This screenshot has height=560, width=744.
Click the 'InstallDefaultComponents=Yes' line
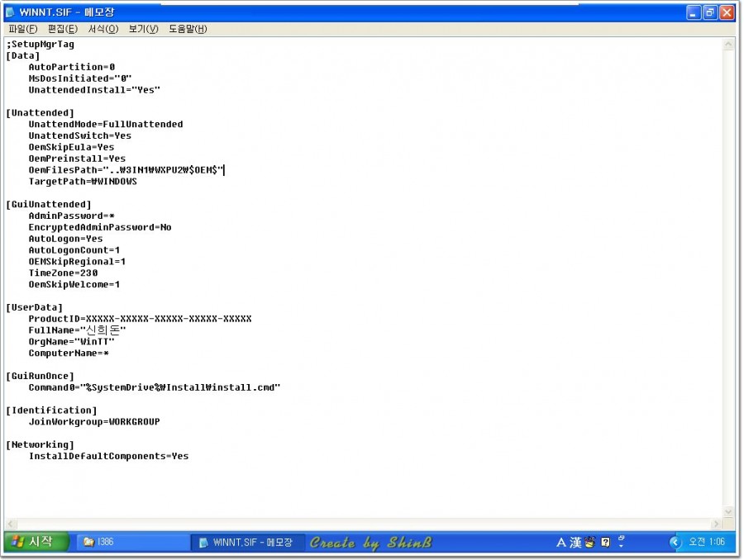click(x=108, y=456)
